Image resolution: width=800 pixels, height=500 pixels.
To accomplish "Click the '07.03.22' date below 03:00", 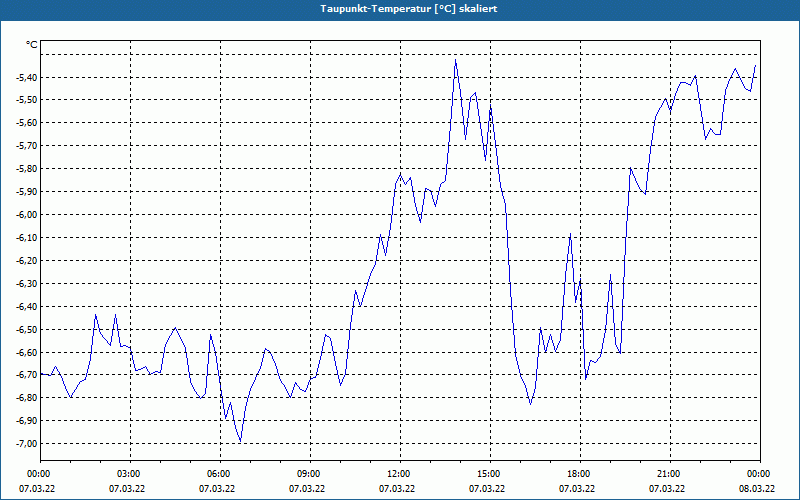I will (127, 489).
